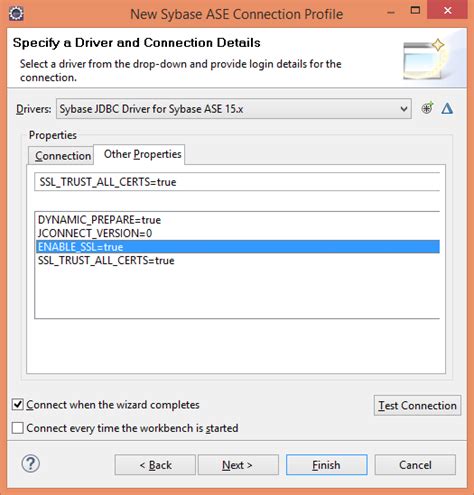Image resolution: width=474 pixels, height=495 pixels.
Task: Select the ENABLE_SSL=true row
Action: (238, 247)
